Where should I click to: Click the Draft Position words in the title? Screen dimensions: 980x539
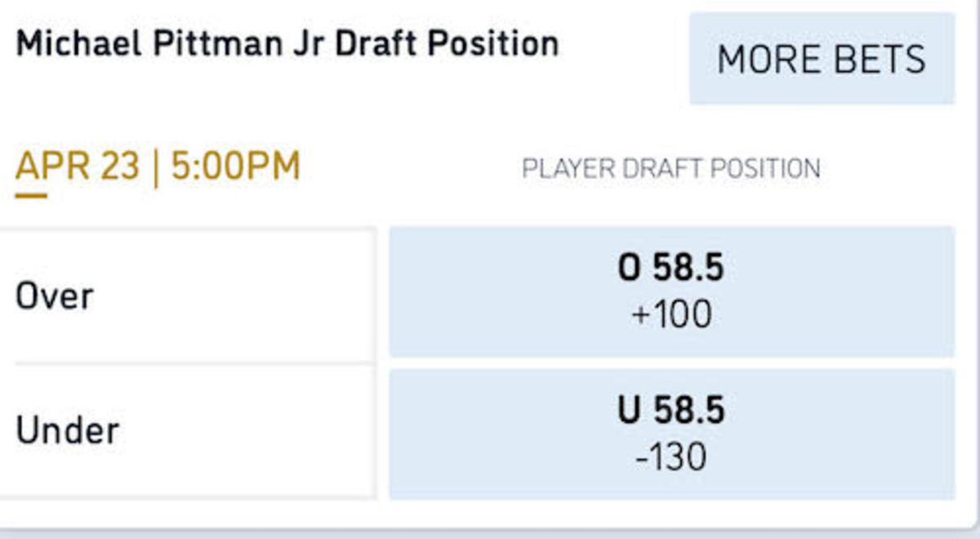coord(448,43)
